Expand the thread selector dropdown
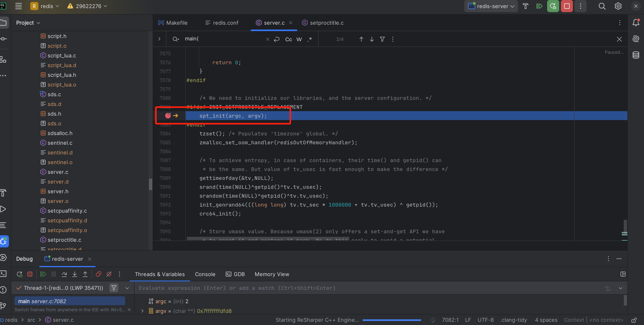This screenshot has width=644, height=325. pyautogui.click(x=127, y=288)
